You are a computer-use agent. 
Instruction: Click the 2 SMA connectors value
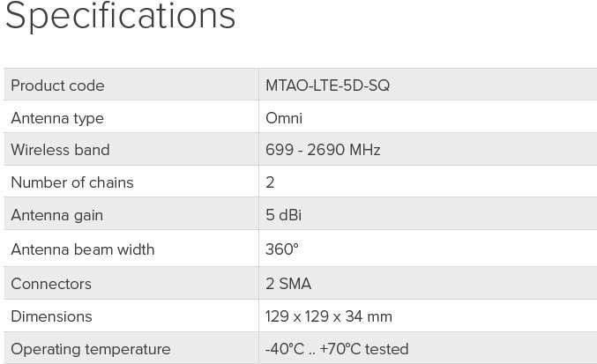pyautogui.click(x=288, y=284)
